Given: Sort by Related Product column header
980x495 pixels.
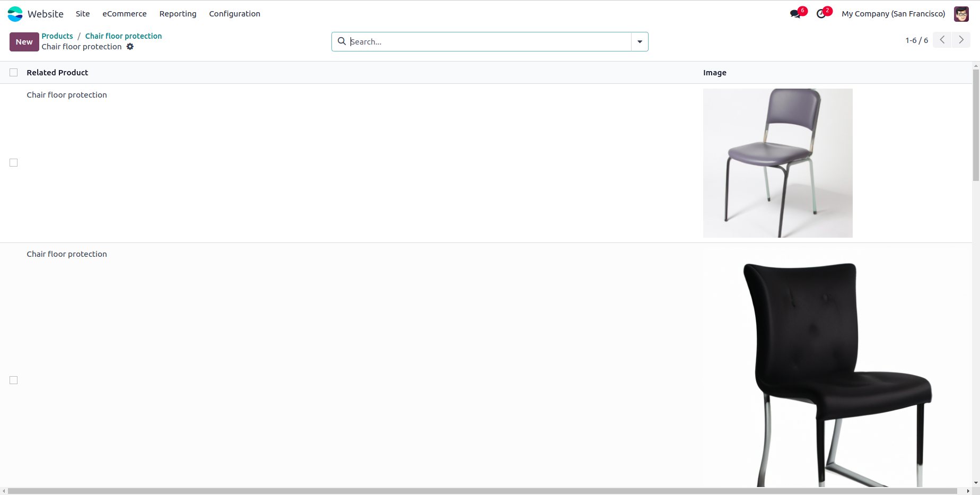Looking at the screenshot, I should tap(57, 73).
